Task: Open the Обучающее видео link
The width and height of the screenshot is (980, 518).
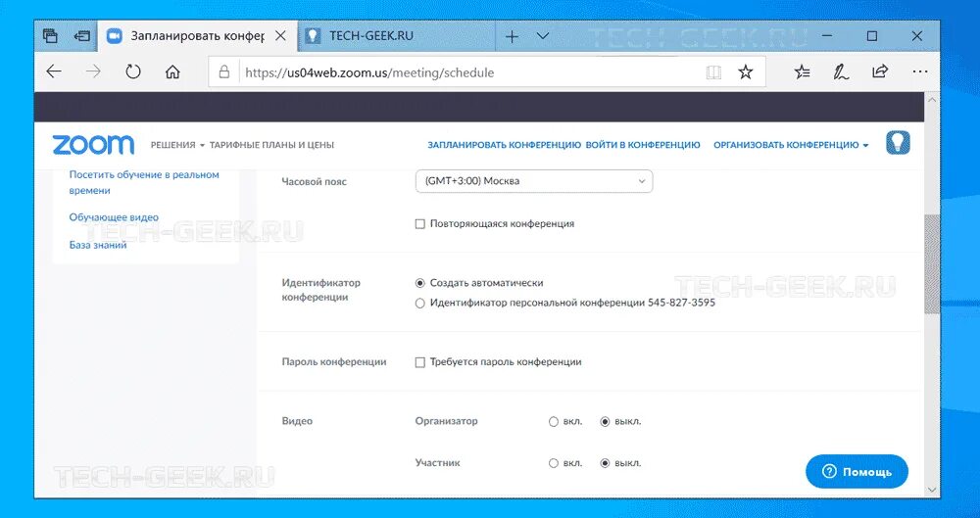Action: coord(114,217)
